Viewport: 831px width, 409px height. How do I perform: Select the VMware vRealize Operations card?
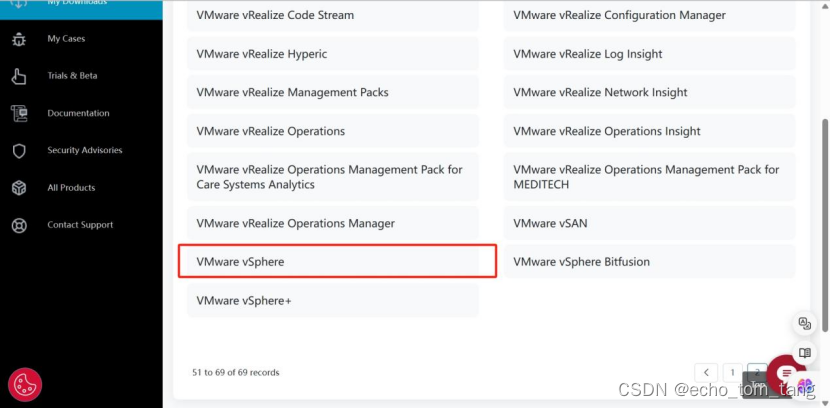coord(333,131)
